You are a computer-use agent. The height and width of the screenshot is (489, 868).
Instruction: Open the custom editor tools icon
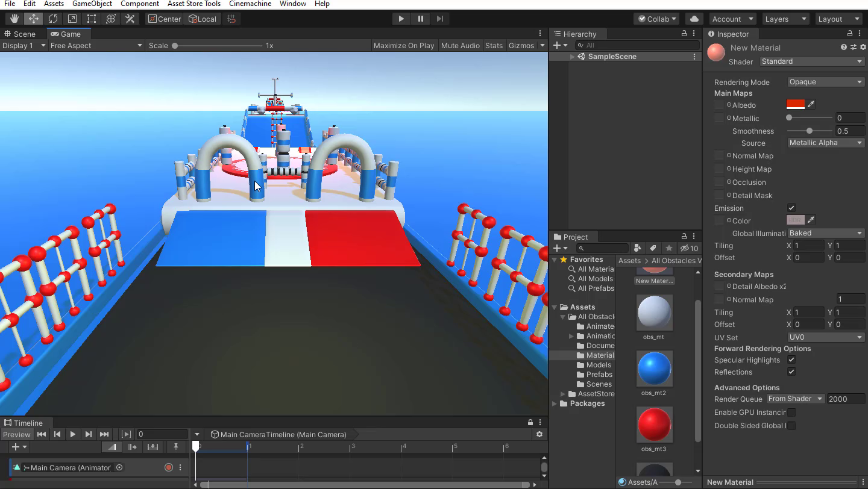click(130, 19)
